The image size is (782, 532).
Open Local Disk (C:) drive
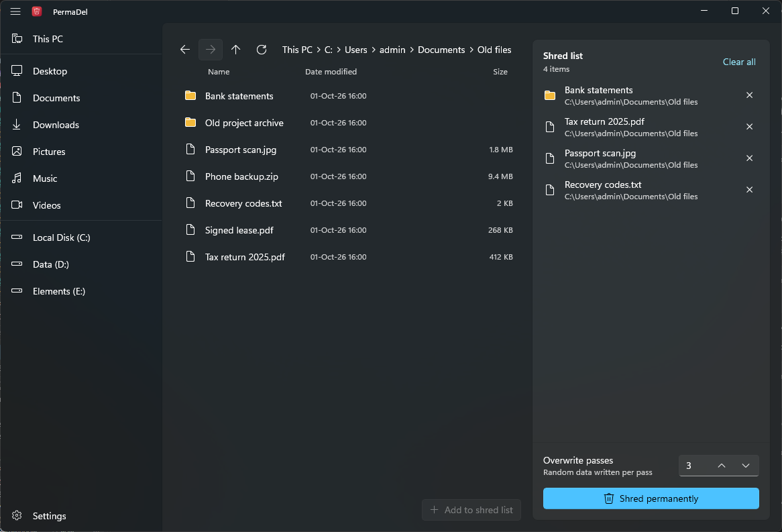[81, 237]
